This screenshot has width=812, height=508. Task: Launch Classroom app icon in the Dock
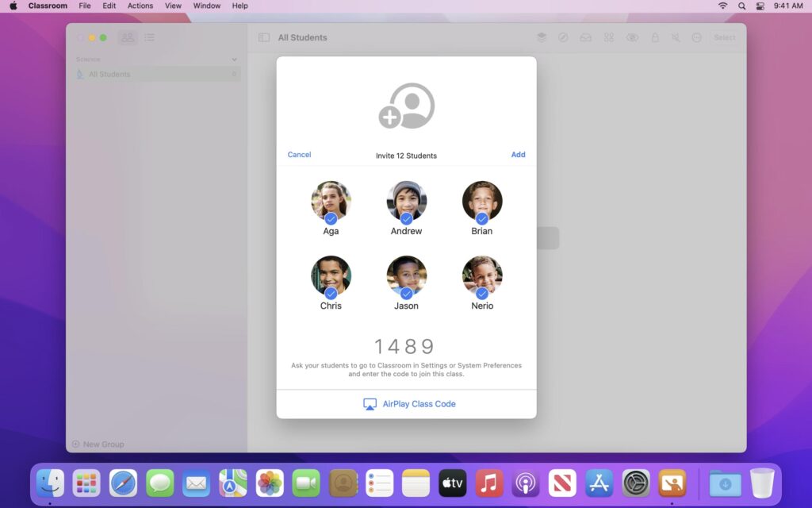(672, 483)
